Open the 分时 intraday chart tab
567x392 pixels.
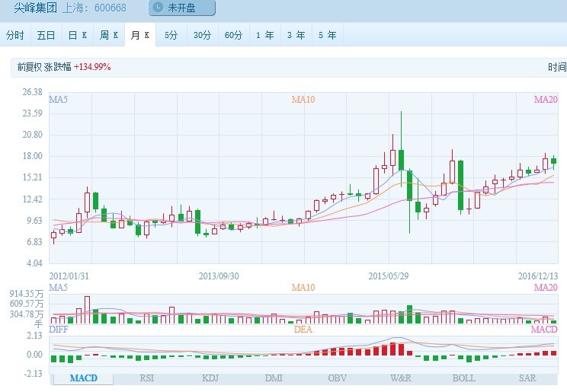click(x=15, y=35)
